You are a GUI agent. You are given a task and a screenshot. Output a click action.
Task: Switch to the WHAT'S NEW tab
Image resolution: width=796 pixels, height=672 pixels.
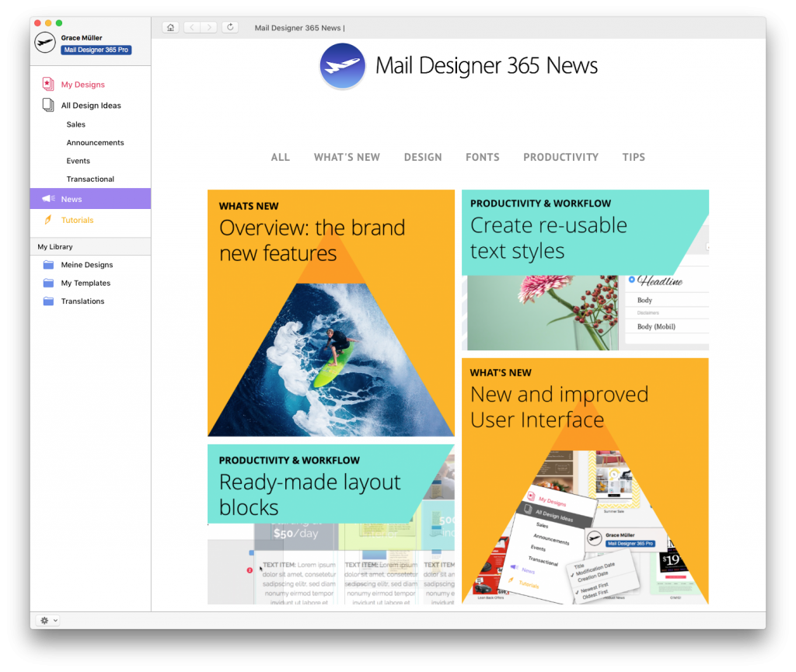coord(347,157)
